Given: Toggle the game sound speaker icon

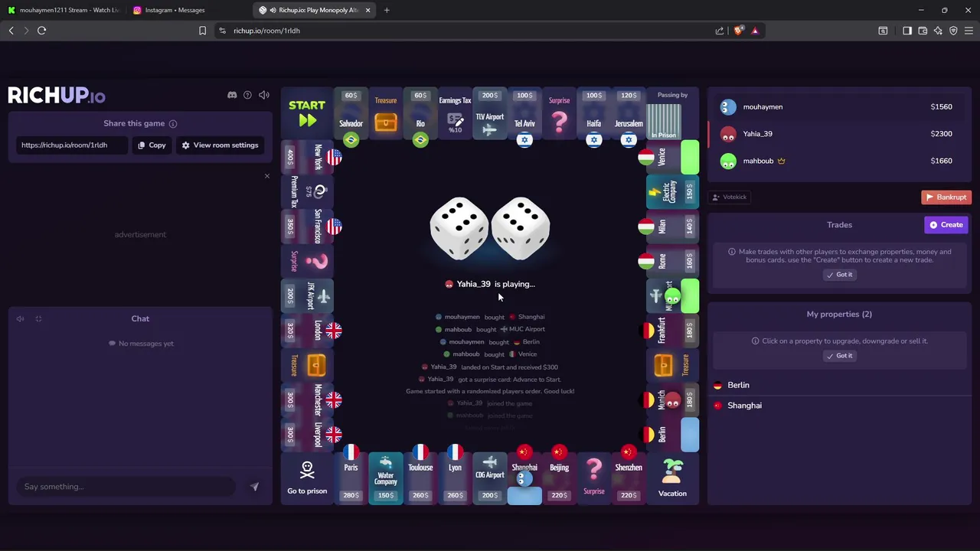Looking at the screenshot, I should (263, 95).
